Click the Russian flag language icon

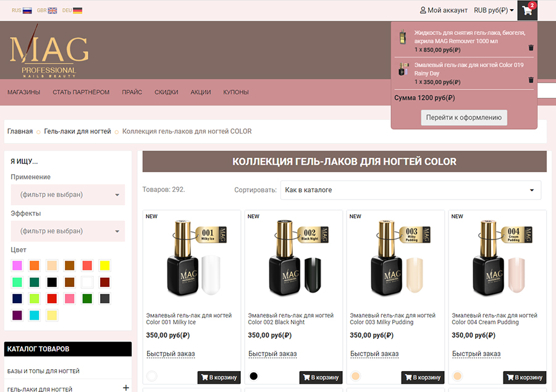tap(27, 10)
